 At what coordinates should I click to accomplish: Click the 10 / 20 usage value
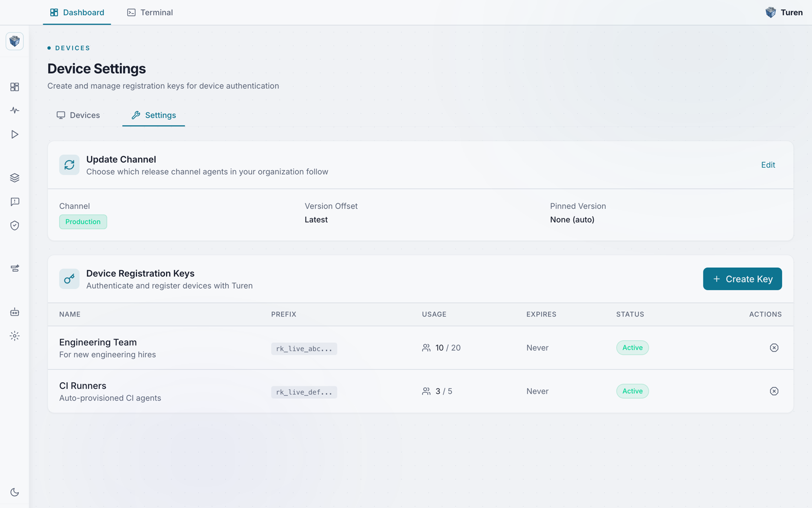point(448,348)
